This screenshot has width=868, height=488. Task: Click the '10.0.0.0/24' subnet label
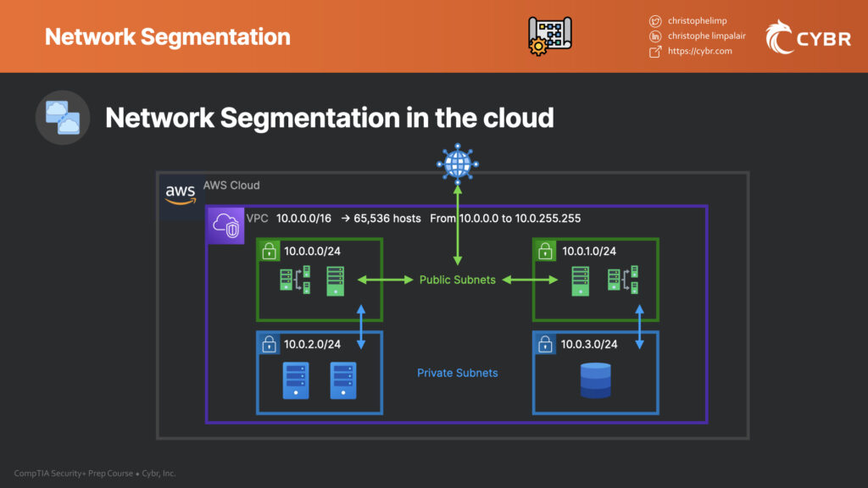pos(312,251)
